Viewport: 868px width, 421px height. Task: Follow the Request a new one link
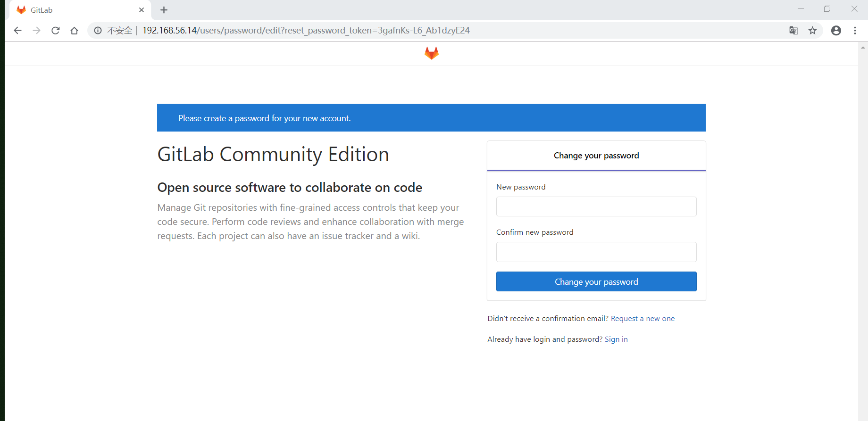(x=643, y=319)
